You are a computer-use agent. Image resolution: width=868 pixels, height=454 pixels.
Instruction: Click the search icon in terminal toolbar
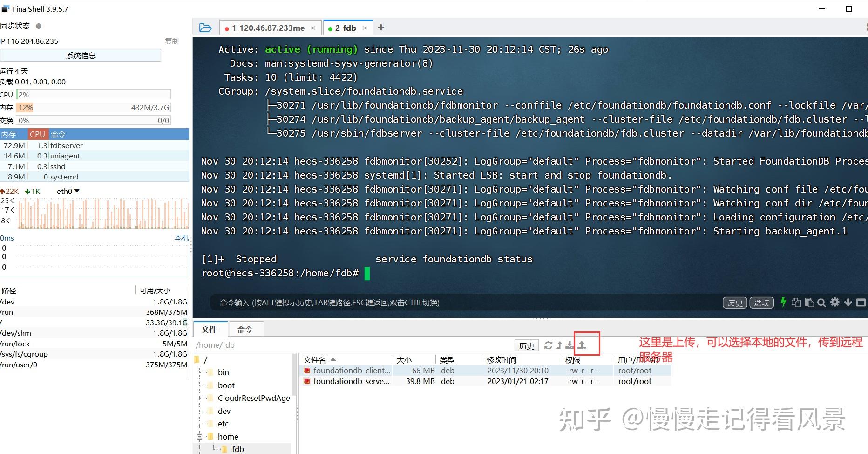tap(822, 303)
